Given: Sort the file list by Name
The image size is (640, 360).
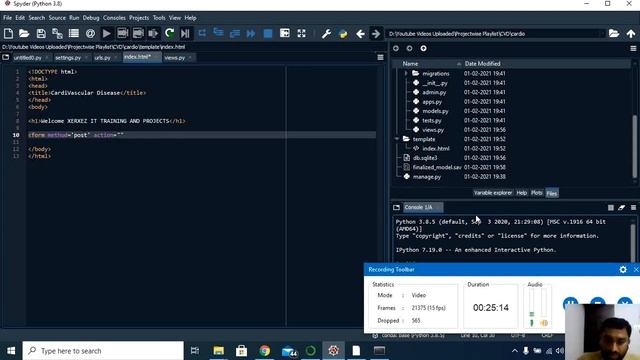Looking at the screenshot, I should 410,64.
